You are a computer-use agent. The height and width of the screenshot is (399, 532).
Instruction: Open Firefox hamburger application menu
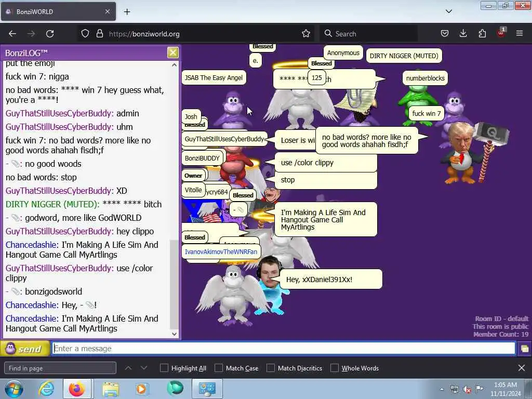(x=520, y=34)
